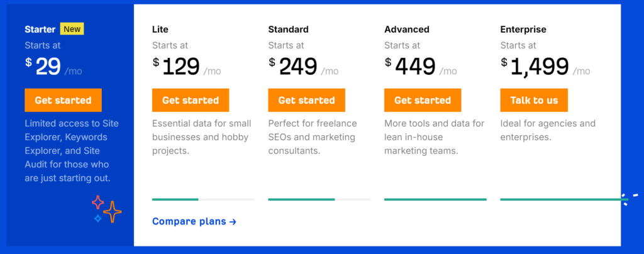Click the Enterprise plan progress bar
The height and width of the screenshot is (254, 644).
click(x=564, y=199)
